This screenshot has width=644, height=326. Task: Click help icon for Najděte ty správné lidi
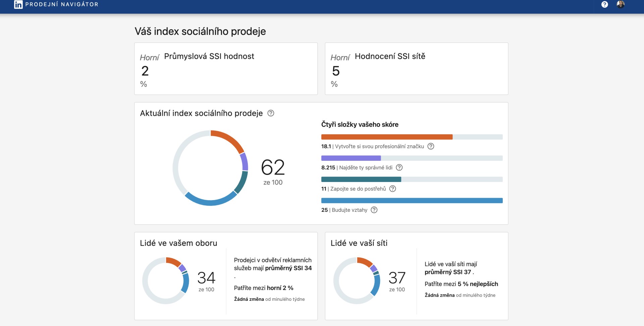tap(399, 168)
